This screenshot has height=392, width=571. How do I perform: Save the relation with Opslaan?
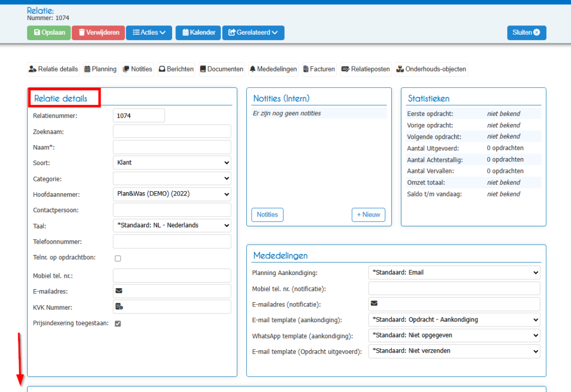[49, 32]
